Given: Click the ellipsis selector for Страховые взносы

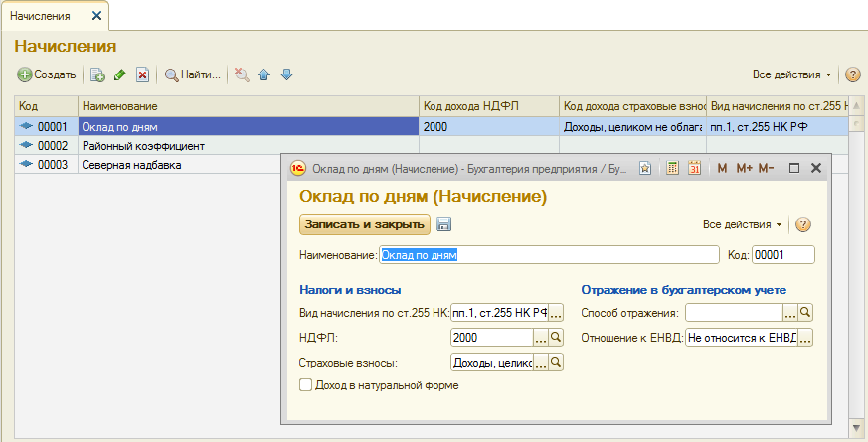Looking at the screenshot, I should [542, 364].
